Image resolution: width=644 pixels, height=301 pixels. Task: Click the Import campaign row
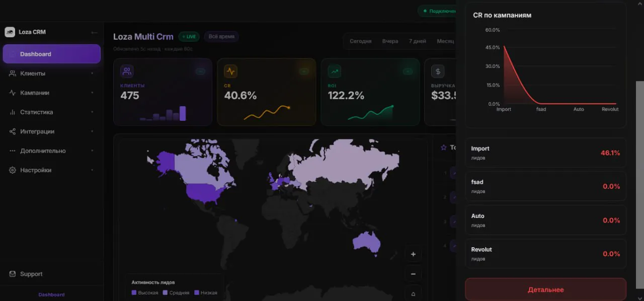[545, 153]
